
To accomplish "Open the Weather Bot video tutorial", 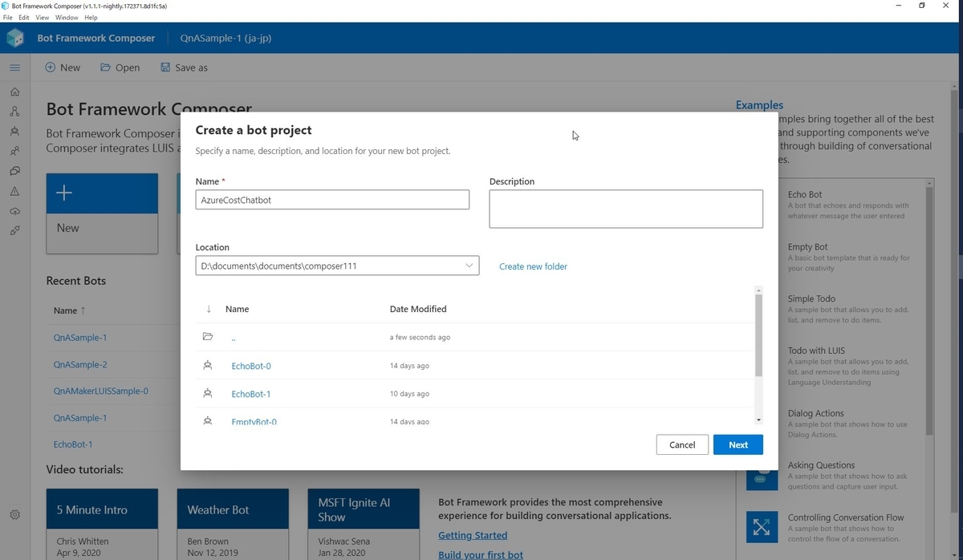I will coord(233,525).
